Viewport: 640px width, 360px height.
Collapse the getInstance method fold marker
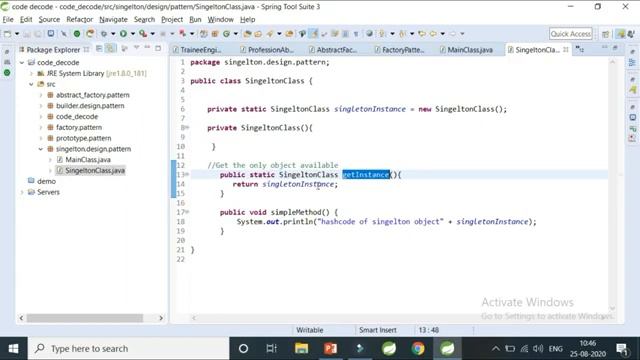[x=187, y=175]
